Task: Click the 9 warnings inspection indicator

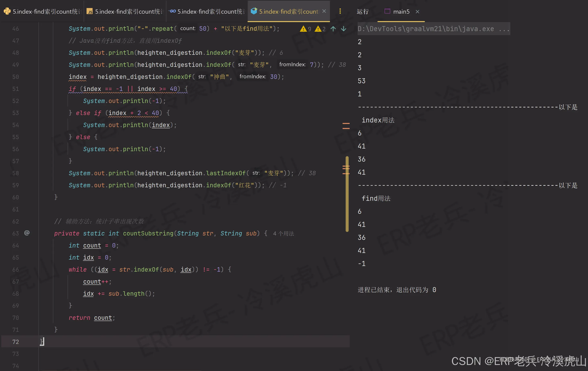Action: [305, 29]
